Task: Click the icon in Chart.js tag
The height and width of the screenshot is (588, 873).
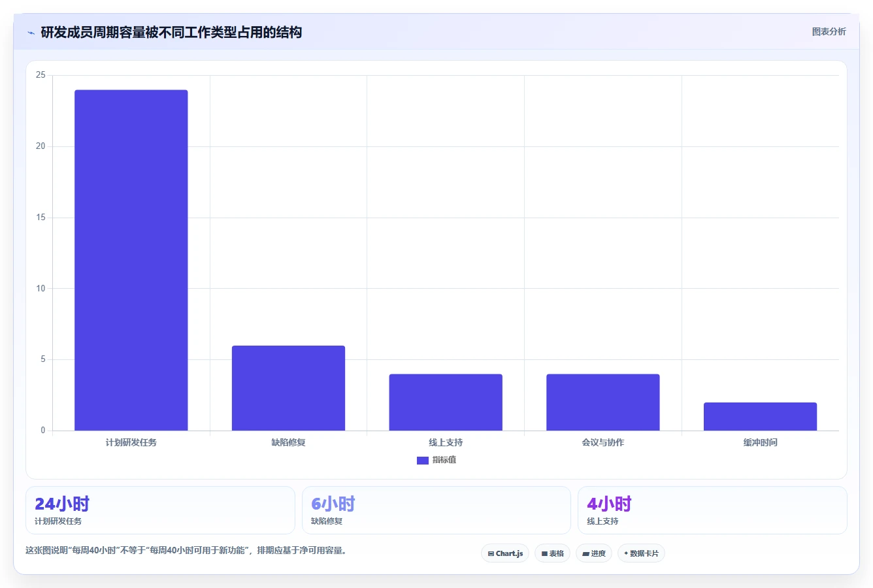Action: pos(491,553)
